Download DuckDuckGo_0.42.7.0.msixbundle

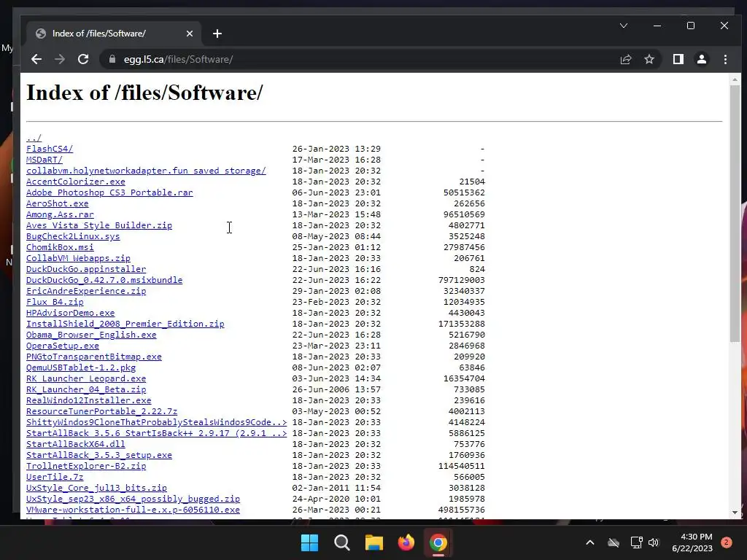104,281
